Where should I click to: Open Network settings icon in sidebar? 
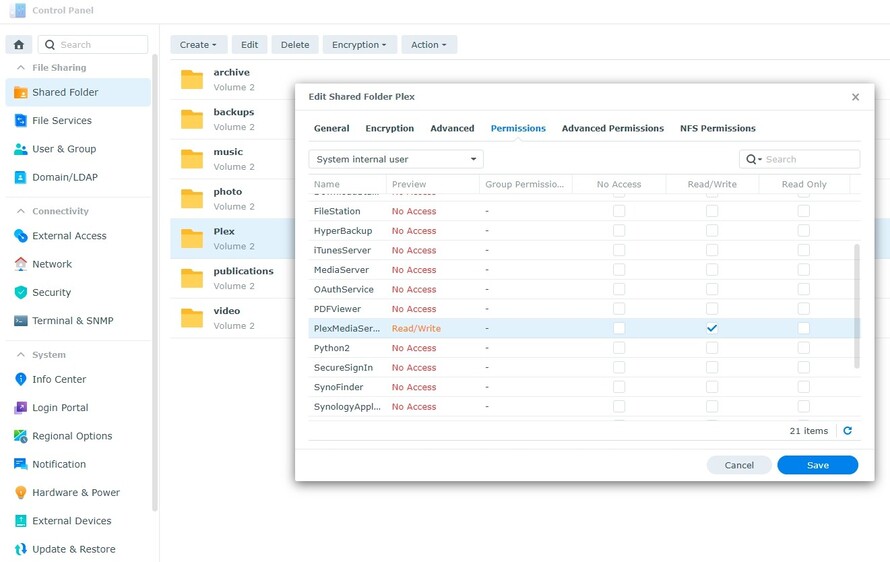tap(20, 264)
